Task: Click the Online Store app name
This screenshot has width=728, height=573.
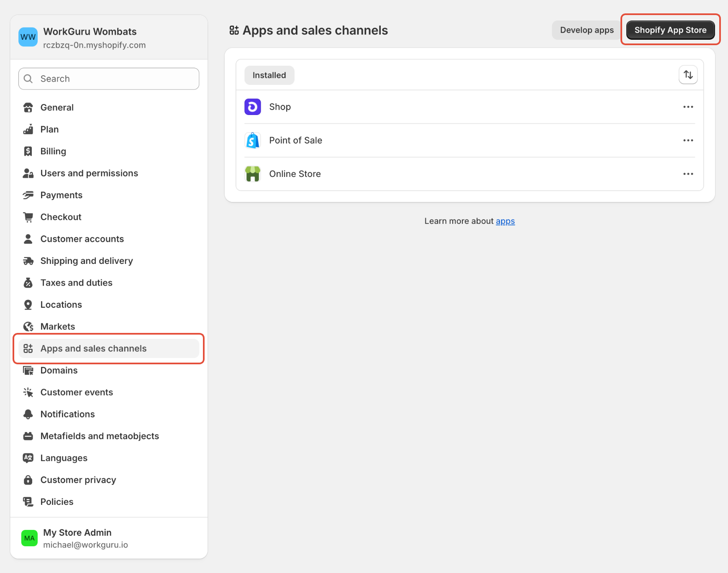Action: coord(295,174)
